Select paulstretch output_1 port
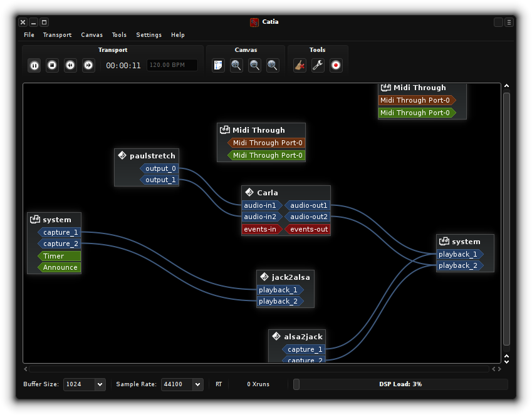 (x=159, y=180)
